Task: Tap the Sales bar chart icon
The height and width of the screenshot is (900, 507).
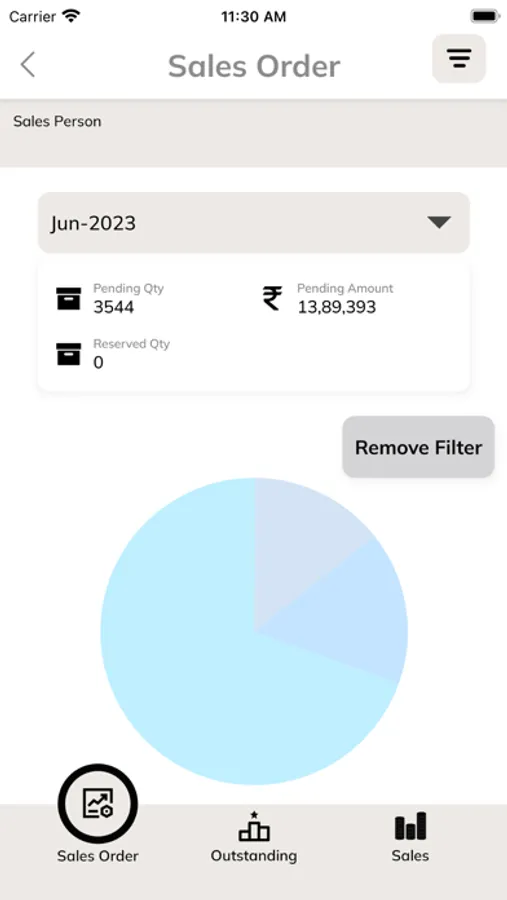Action: pos(410,826)
